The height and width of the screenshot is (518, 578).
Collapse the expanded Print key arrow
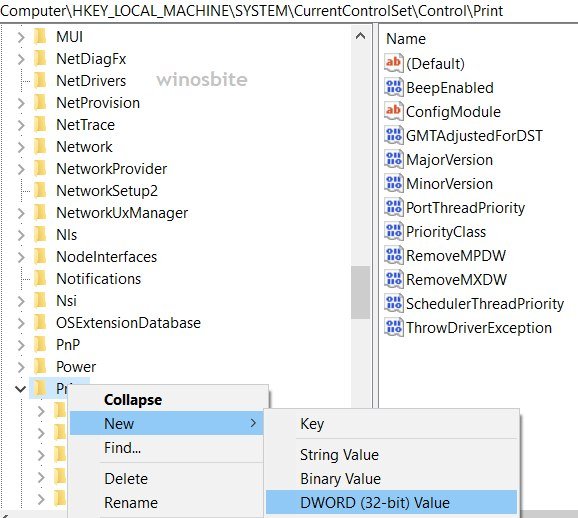(20, 389)
